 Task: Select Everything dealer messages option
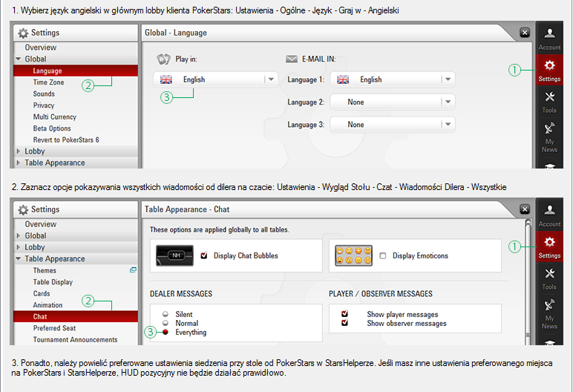pyautogui.click(x=166, y=332)
